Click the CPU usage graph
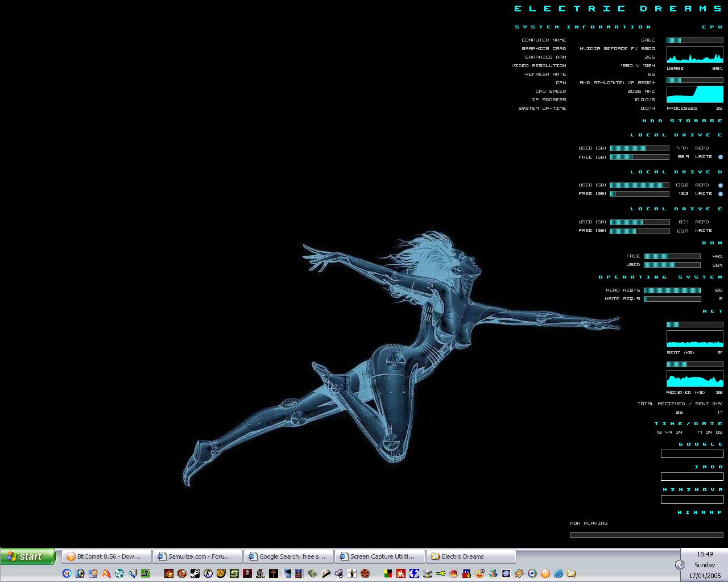 tap(694, 55)
